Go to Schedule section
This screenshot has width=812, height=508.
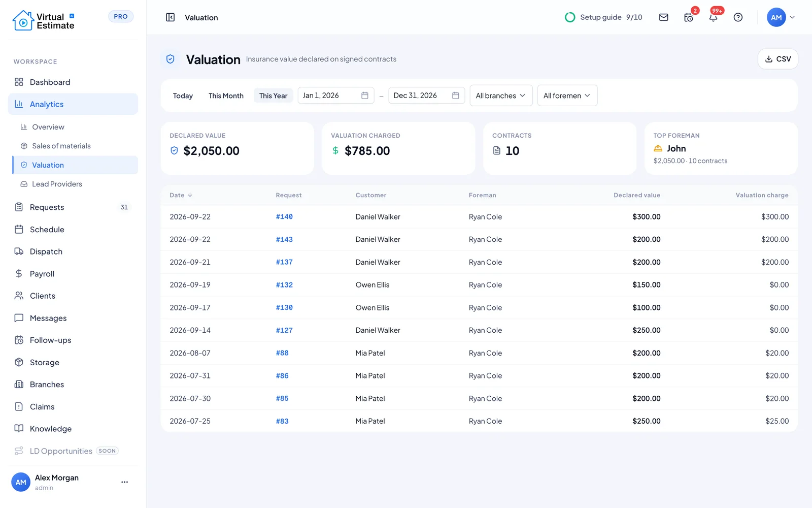pos(73,229)
